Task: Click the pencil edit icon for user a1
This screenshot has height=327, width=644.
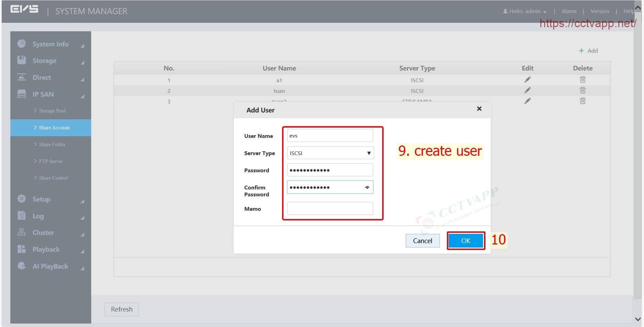Action: coord(527,80)
